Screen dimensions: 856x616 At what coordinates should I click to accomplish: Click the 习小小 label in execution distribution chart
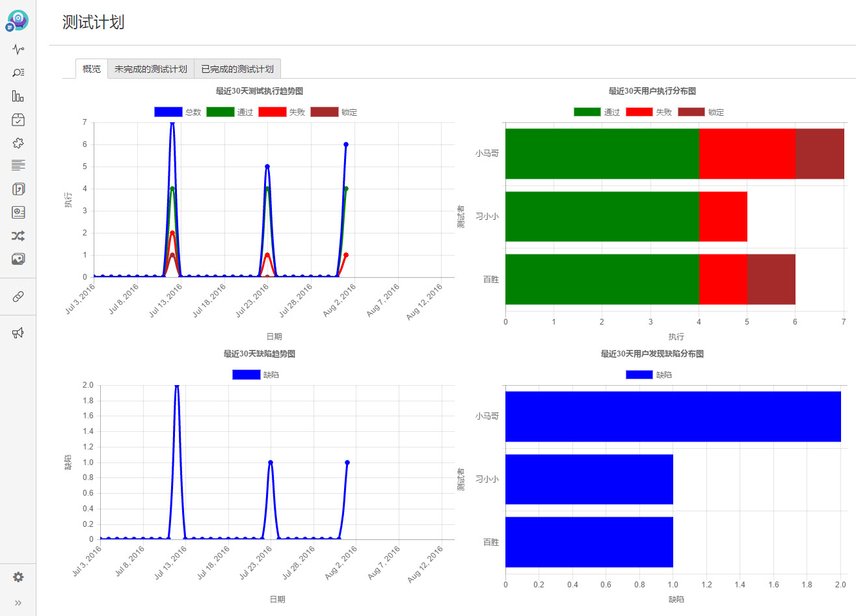[487, 217]
